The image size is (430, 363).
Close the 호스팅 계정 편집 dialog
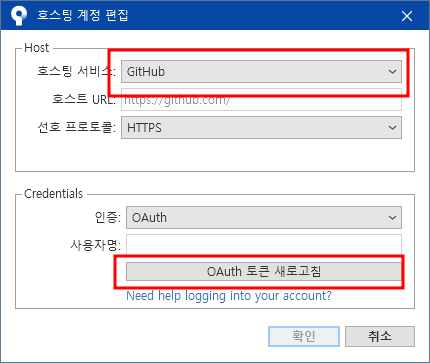click(407, 16)
